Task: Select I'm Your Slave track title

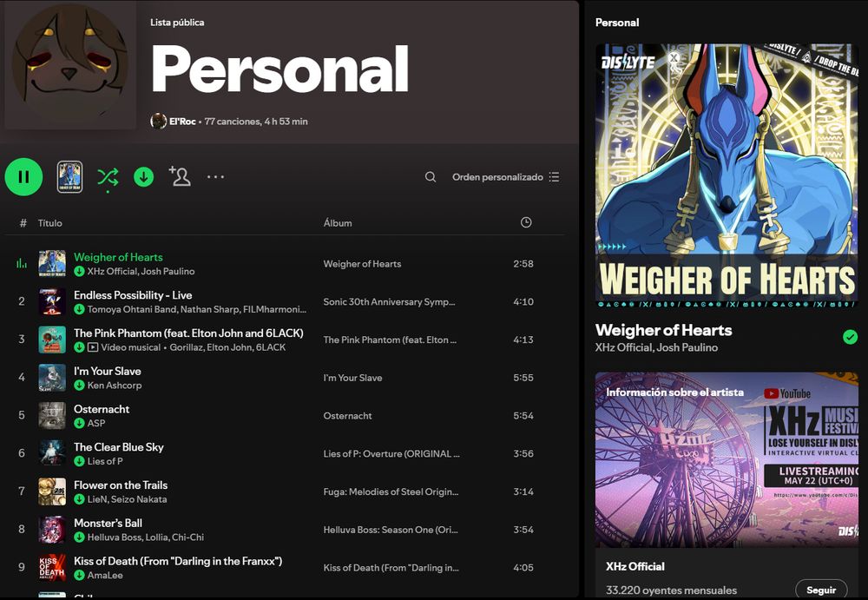Action: pos(108,371)
